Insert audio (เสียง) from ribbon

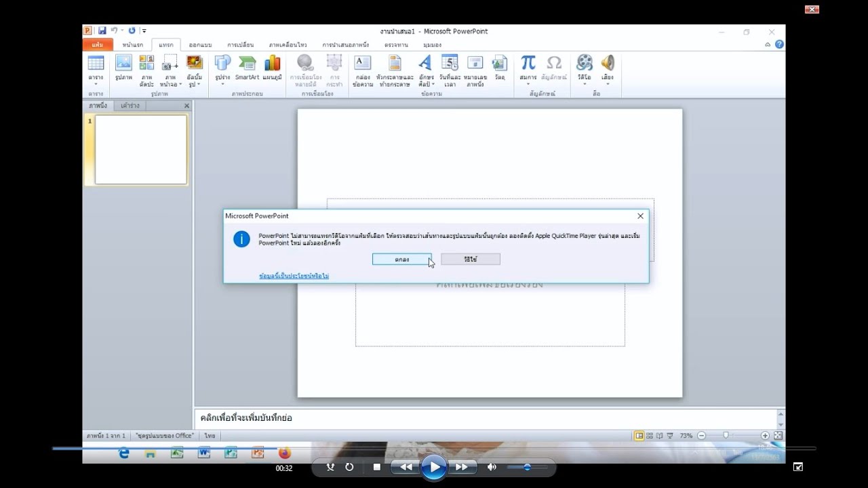tap(607, 71)
